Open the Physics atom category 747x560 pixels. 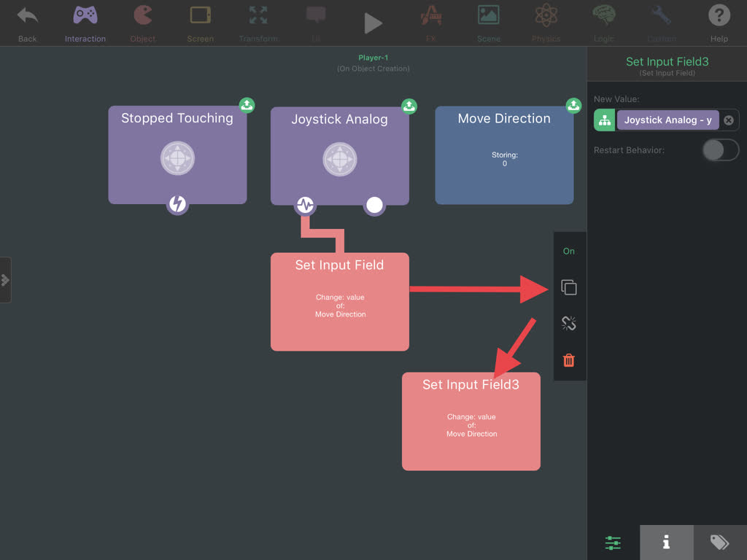pos(546,23)
